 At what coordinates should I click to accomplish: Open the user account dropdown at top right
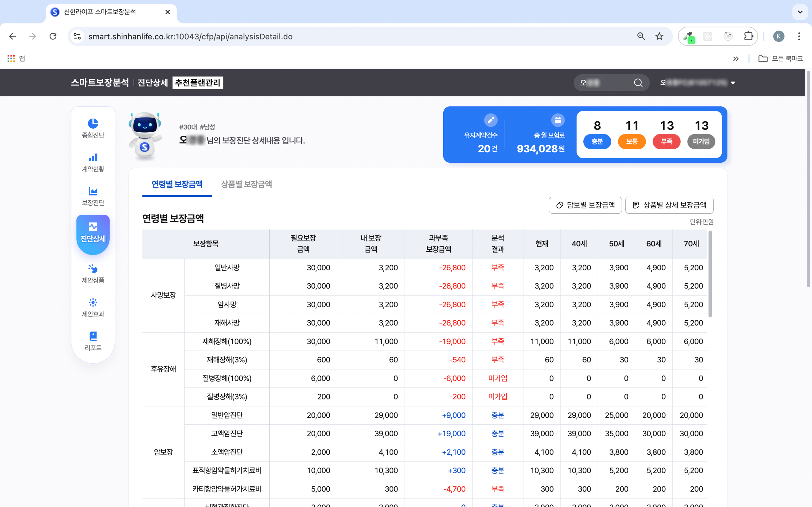733,82
